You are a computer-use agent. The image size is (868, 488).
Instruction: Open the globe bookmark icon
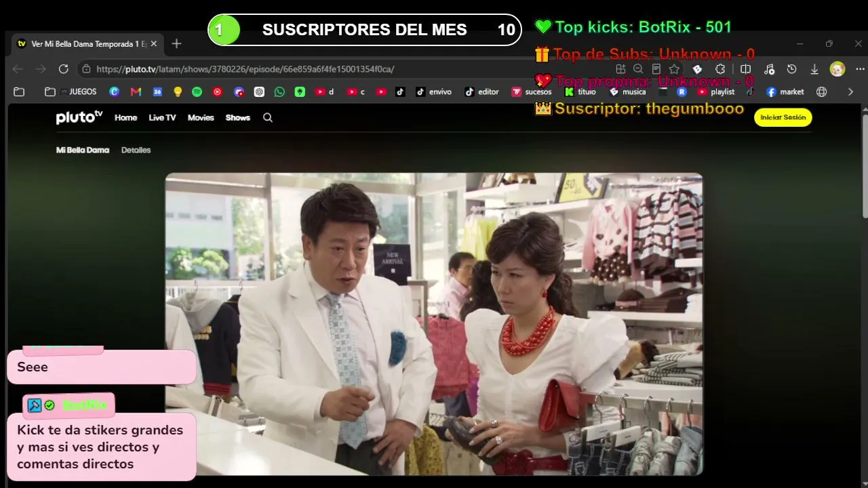[822, 91]
